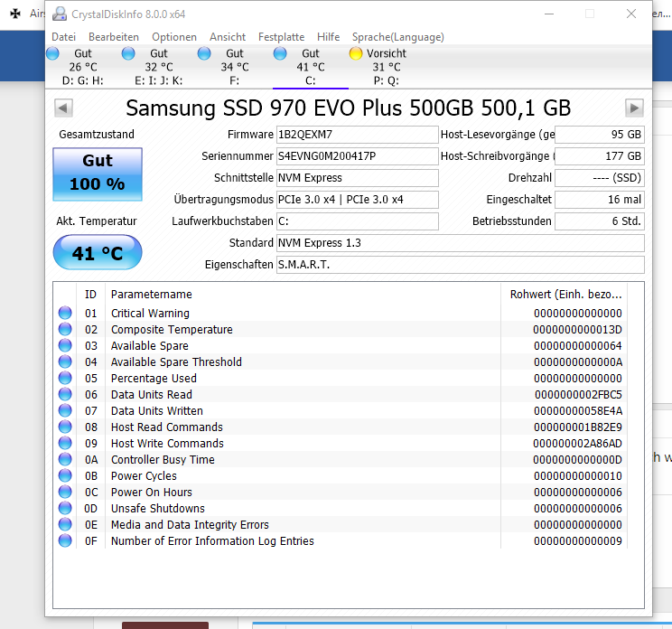672x629 pixels.
Task: Select the C: disk tab at 41 °C
Action: click(311, 67)
